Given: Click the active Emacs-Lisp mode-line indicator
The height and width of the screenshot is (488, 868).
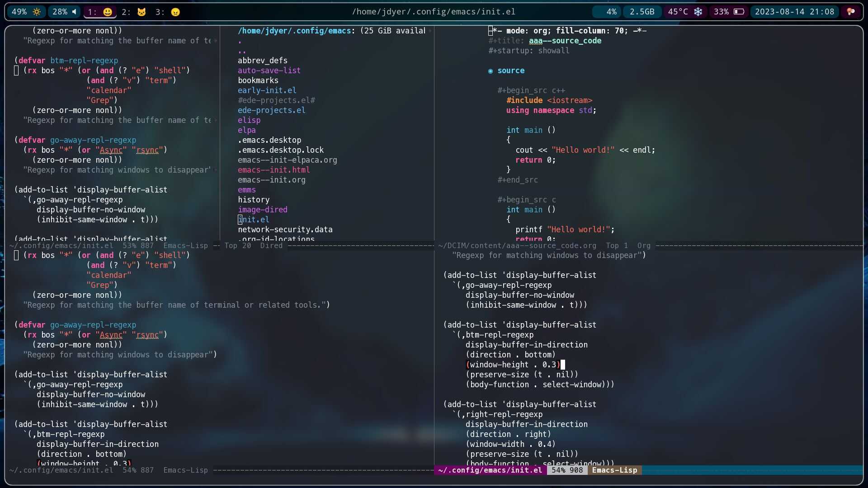Looking at the screenshot, I should tap(614, 470).
